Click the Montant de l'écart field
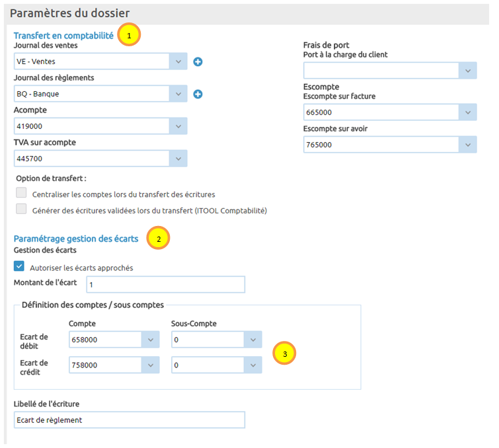 click(165, 284)
